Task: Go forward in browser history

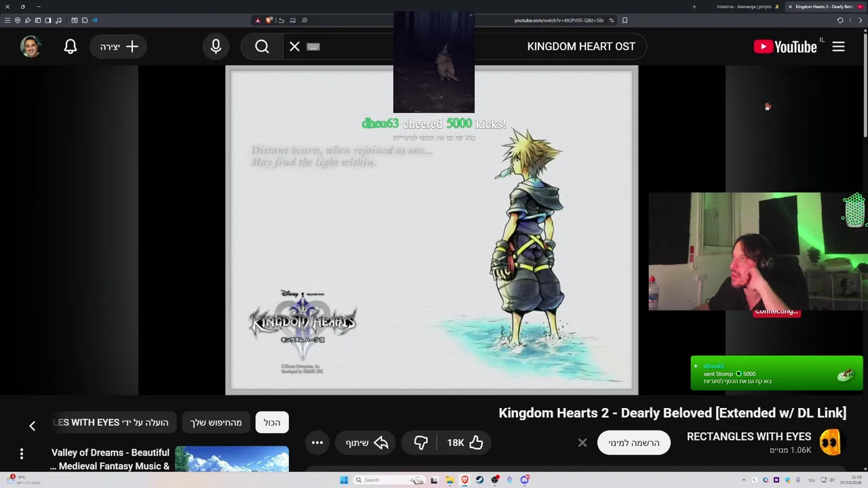Action: [x=850, y=20]
